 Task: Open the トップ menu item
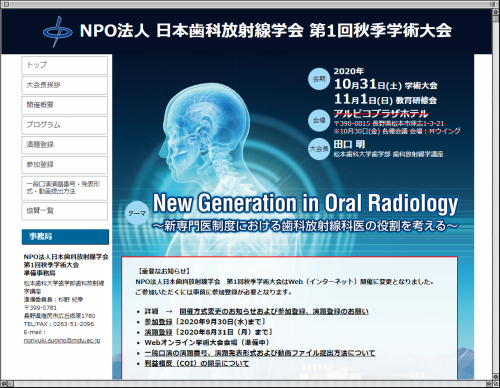65,65
